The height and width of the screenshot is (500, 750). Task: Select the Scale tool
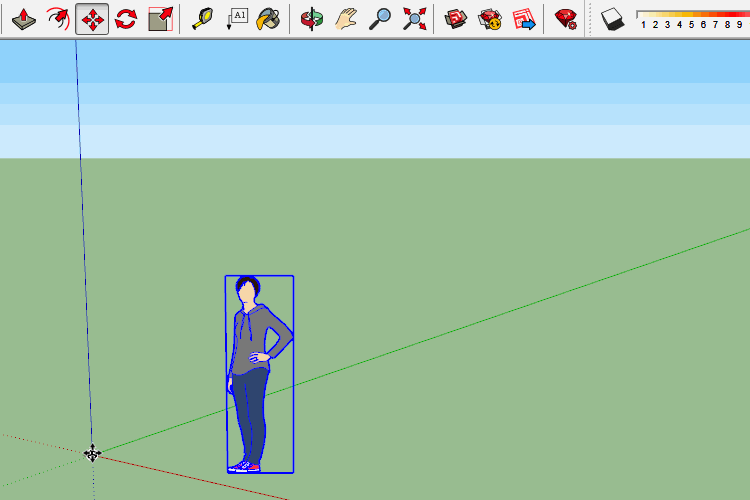(x=160, y=18)
